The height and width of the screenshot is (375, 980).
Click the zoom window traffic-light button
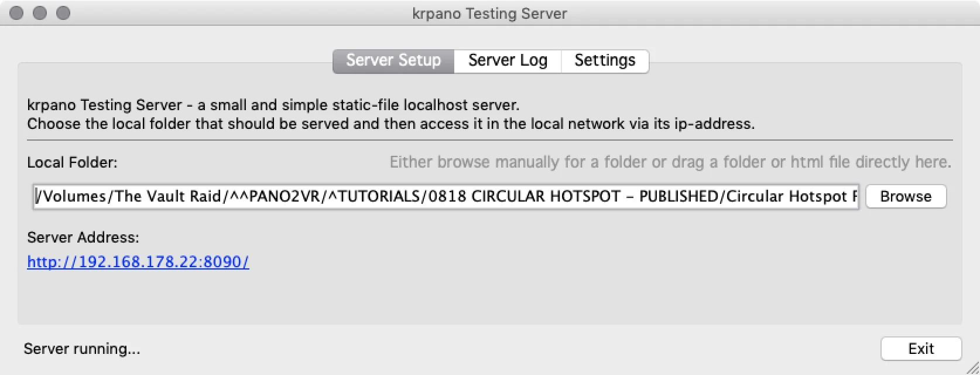[63, 13]
